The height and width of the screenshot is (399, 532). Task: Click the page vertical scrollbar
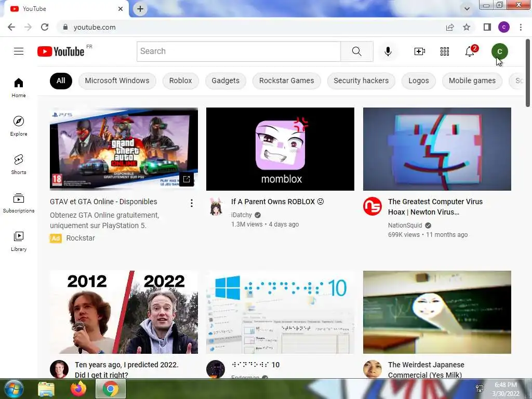point(528,73)
